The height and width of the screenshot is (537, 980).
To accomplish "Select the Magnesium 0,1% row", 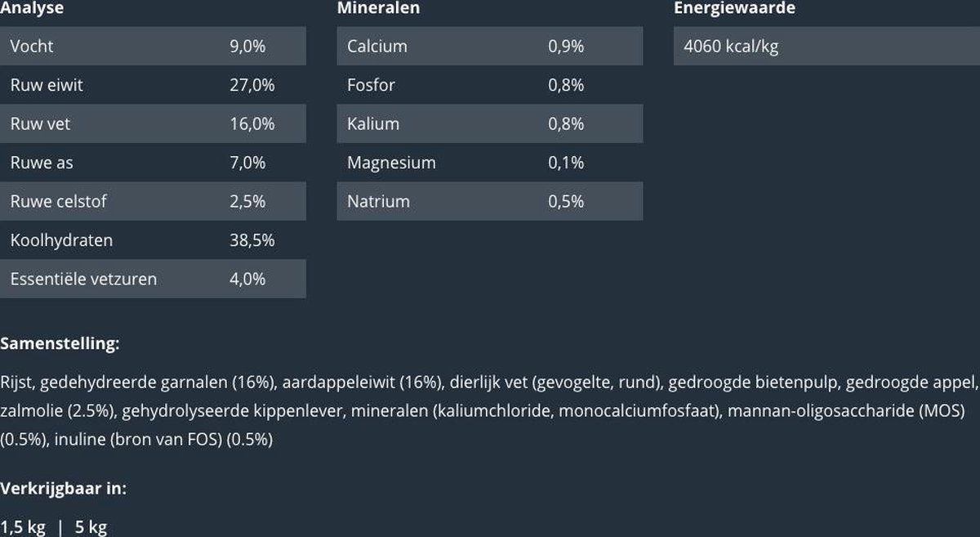I will click(489, 163).
